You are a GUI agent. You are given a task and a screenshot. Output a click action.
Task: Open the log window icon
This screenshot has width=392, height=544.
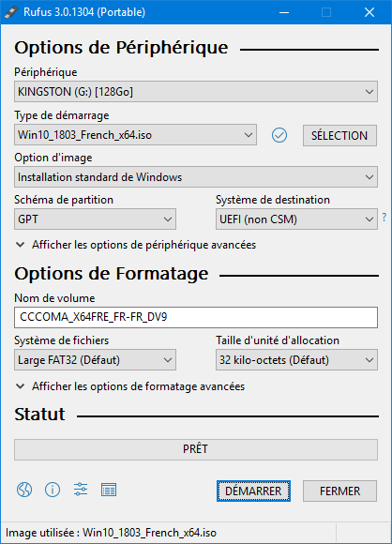(109, 490)
